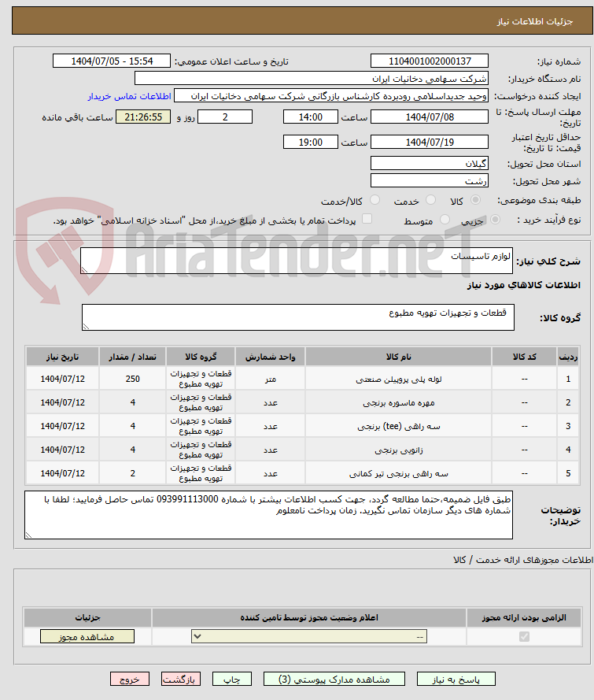Click the deadline time field 14:00
The image size is (594, 700).
point(311,117)
